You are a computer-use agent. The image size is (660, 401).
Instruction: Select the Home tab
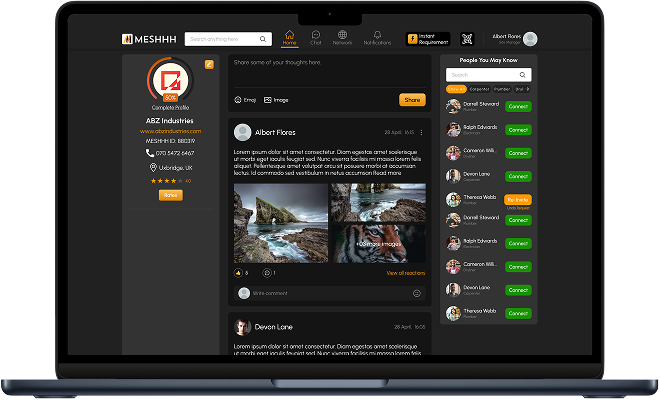[289, 38]
